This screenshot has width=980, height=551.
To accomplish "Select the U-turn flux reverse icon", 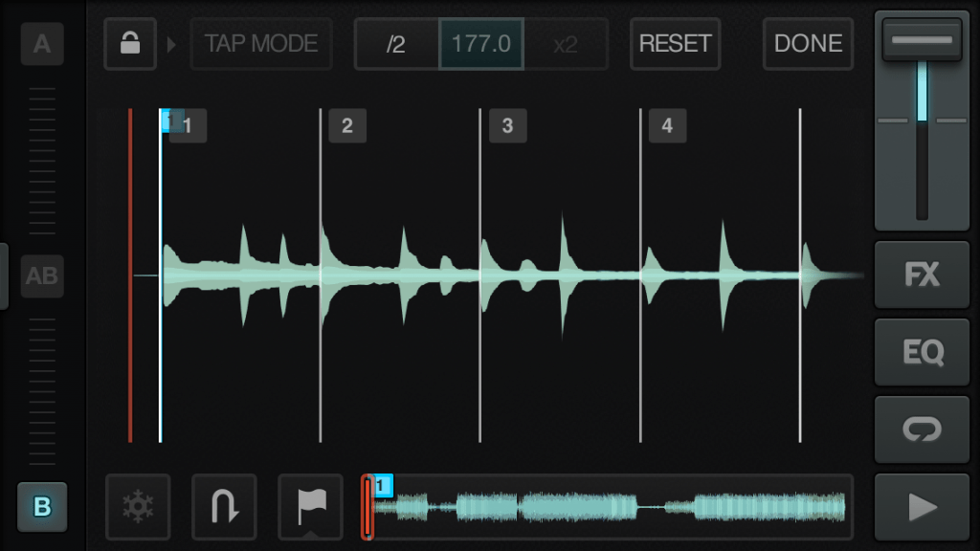I will (x=224, y=507).
